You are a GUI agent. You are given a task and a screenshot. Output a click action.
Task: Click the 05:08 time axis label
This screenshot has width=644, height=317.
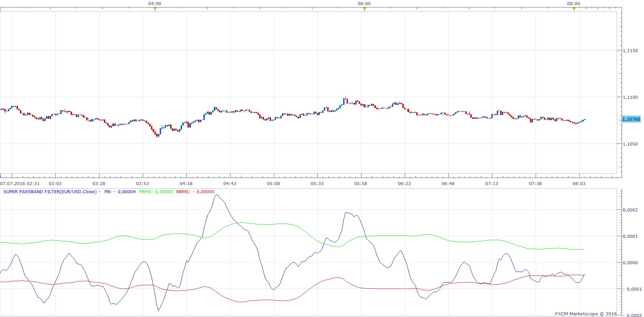click(x=273, y=184)
